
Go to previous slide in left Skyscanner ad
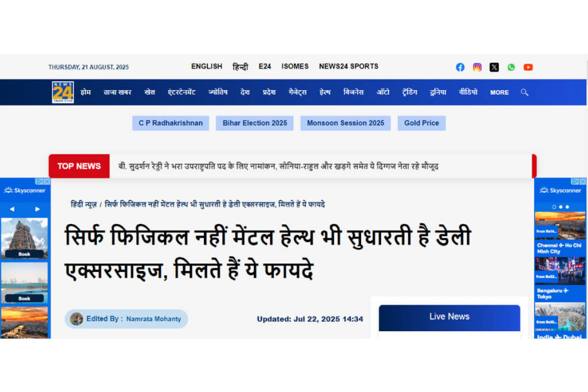coord(12,209)
